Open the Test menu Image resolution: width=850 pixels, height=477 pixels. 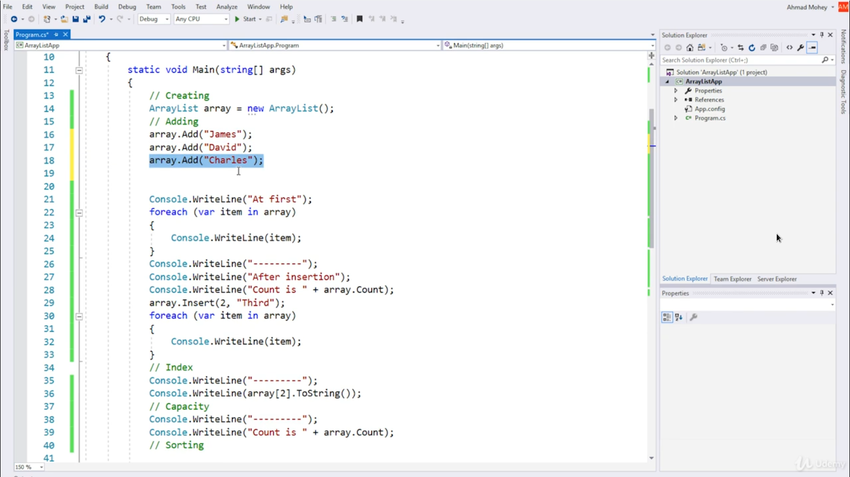coord(201,7)
